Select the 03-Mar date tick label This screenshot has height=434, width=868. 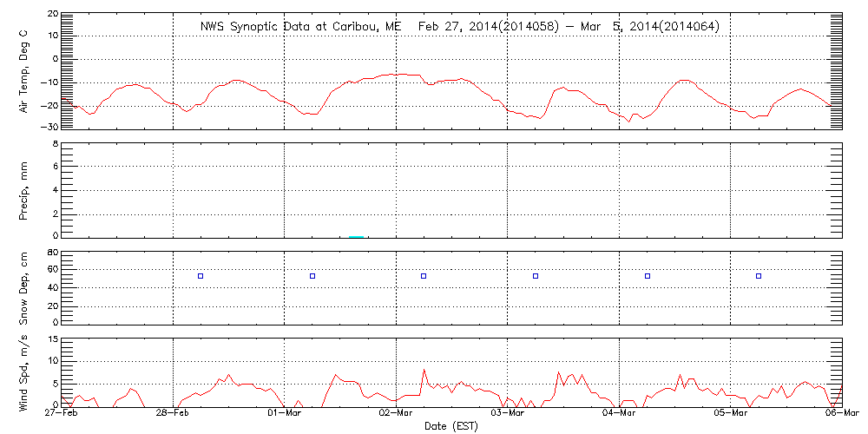[508, 415]
